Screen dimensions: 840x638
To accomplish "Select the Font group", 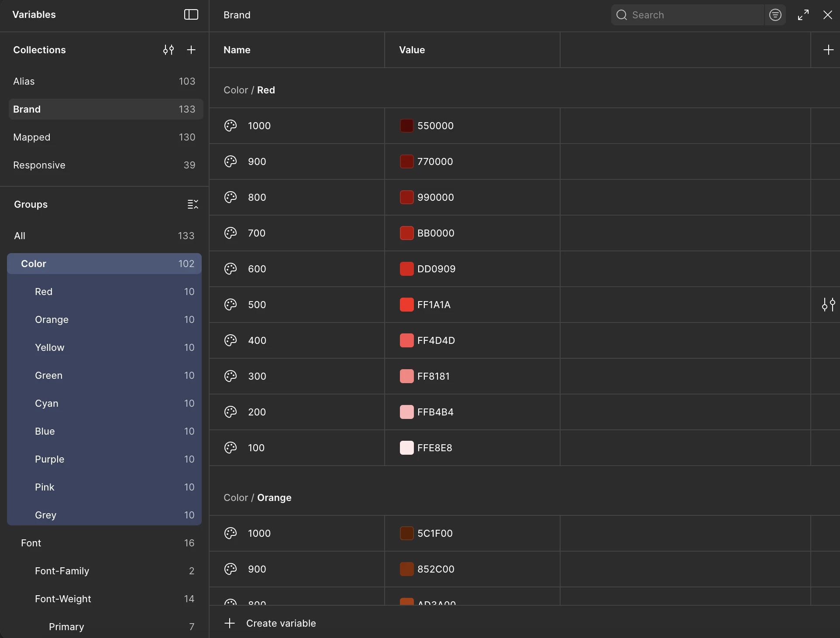I will (x=104, y=543).
